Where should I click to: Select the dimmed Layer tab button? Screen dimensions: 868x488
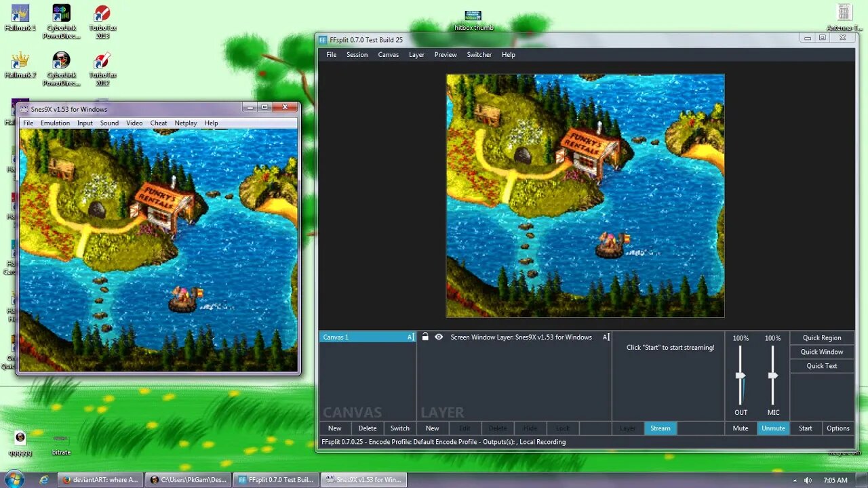(x=628, y=428)
